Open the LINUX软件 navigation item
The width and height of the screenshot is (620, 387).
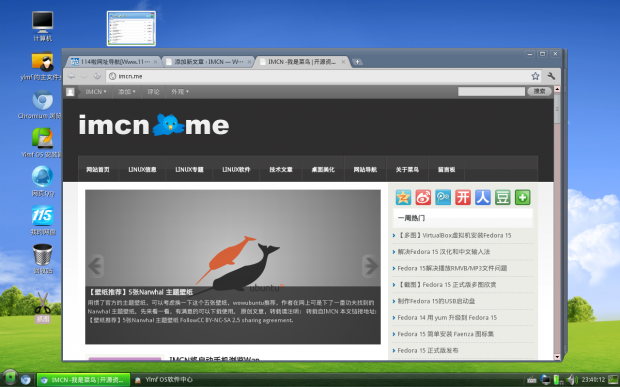236,170
